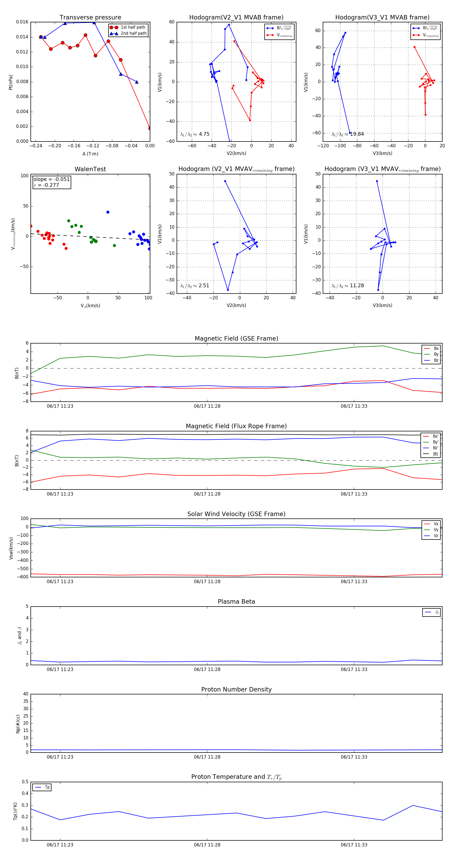This screenshot has height=868, width=473.
Task: Click the 'λ1/λ2 ≈ 4.75' annotation
Action: click(194, 134)
